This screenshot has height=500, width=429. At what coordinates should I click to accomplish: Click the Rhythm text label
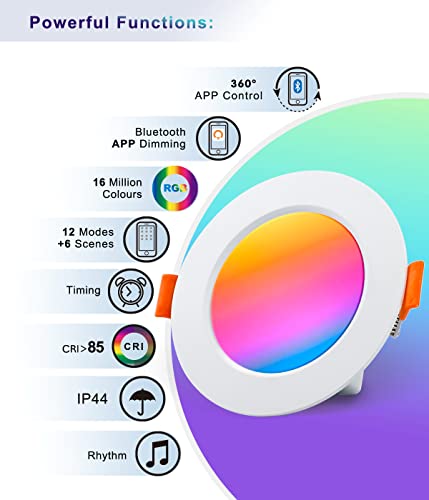(107, 455)
